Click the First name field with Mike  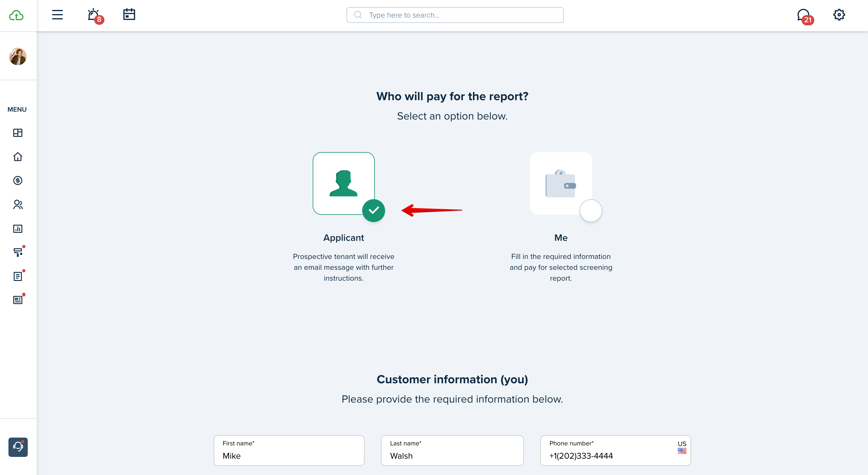[x=289, y=451]
